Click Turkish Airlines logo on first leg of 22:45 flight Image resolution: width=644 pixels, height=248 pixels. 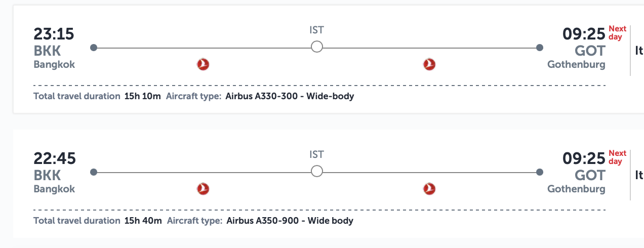tap(203, 189)
